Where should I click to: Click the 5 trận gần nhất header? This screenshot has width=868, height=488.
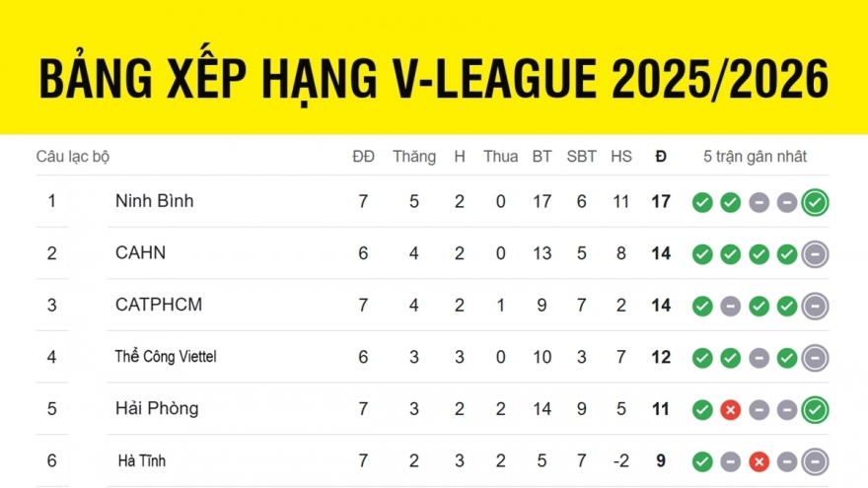pos(756,157)
